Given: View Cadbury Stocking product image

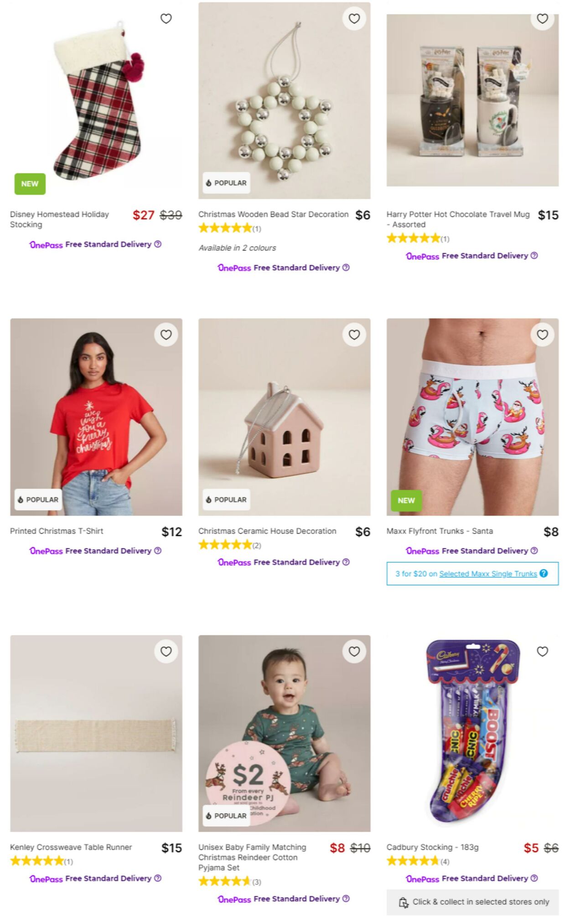Looking at the screenshot, I should tap(472, 734).
